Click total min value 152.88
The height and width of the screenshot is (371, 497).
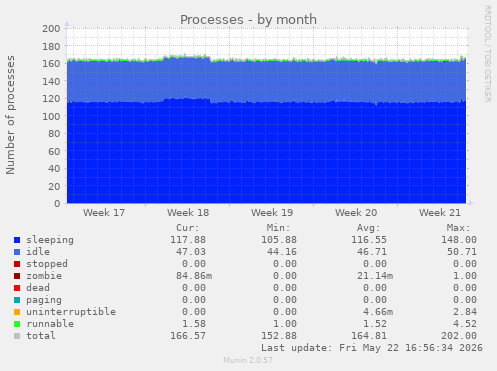click(279, 336)
